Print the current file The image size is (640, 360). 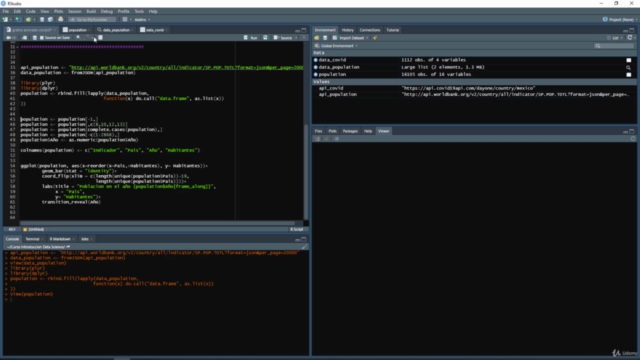click(x=60, y=20)
